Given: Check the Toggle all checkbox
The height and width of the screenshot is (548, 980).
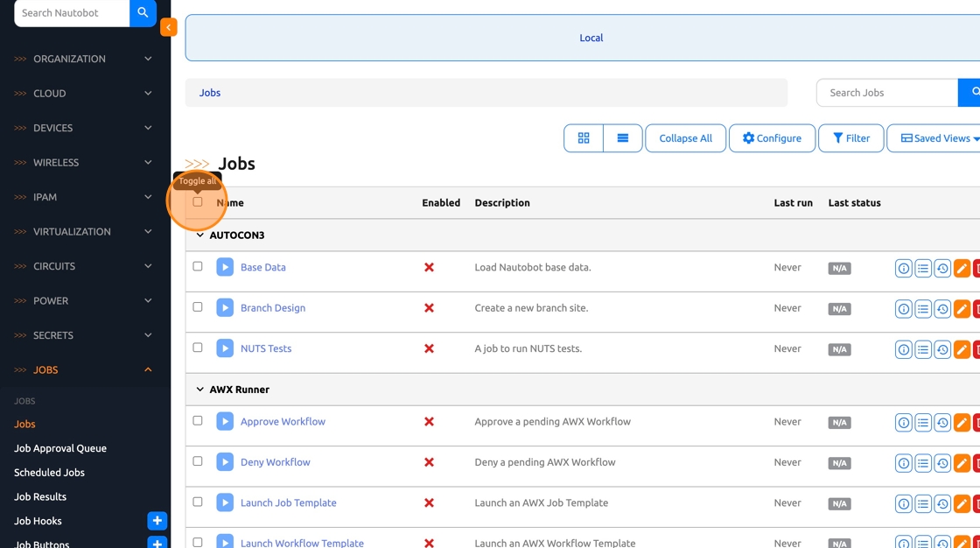Looking at the screenshot, I should [198, 202].
